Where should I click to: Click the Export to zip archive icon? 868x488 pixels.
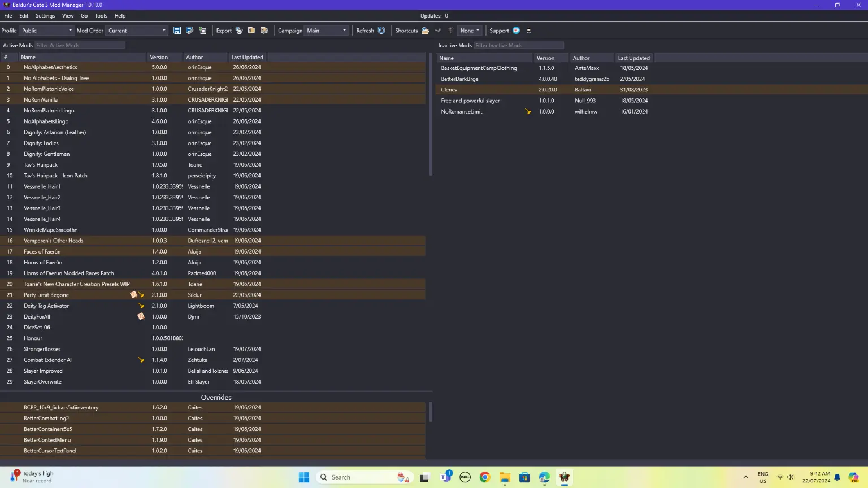251,30
